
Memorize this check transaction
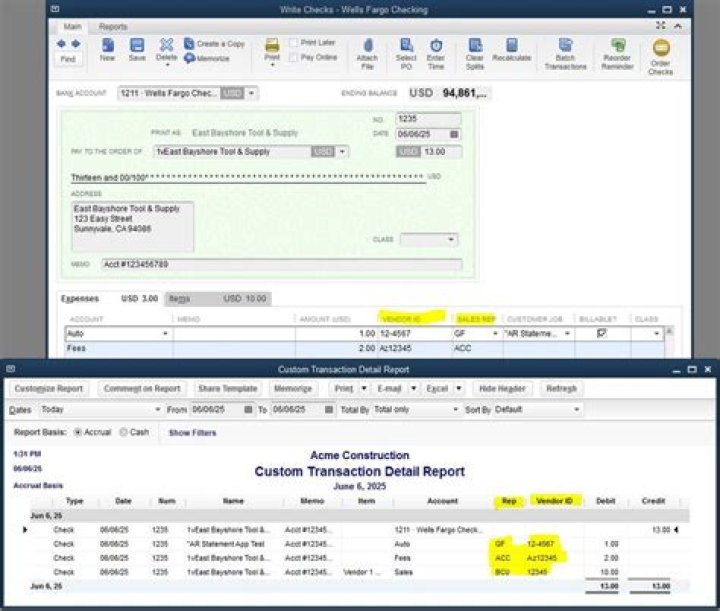click(x=207, y=58)
